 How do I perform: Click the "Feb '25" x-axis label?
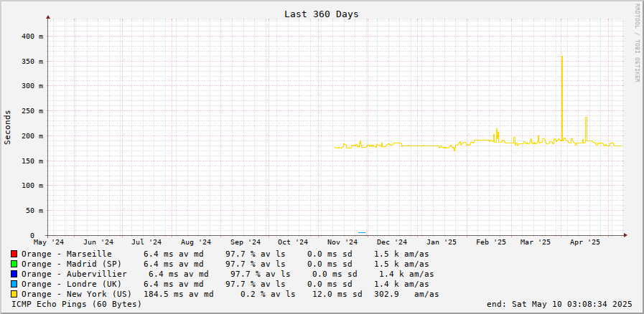tap(491, 242)
